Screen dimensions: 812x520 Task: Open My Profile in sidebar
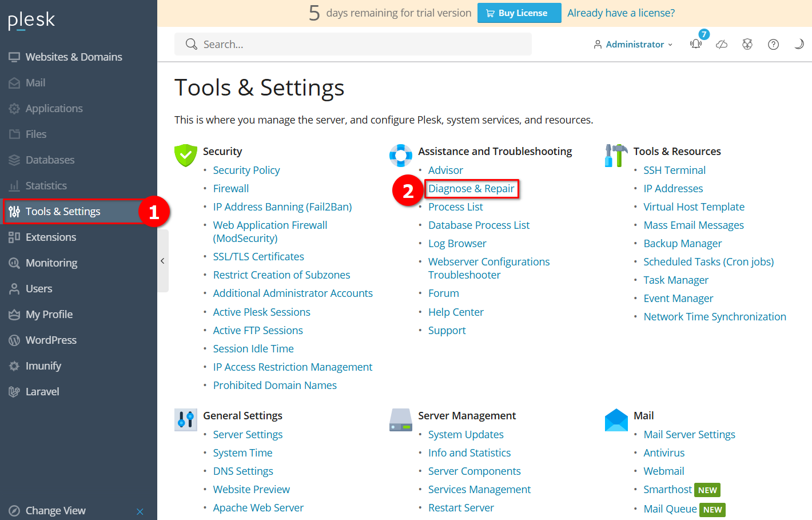click(x=78, y=314)
